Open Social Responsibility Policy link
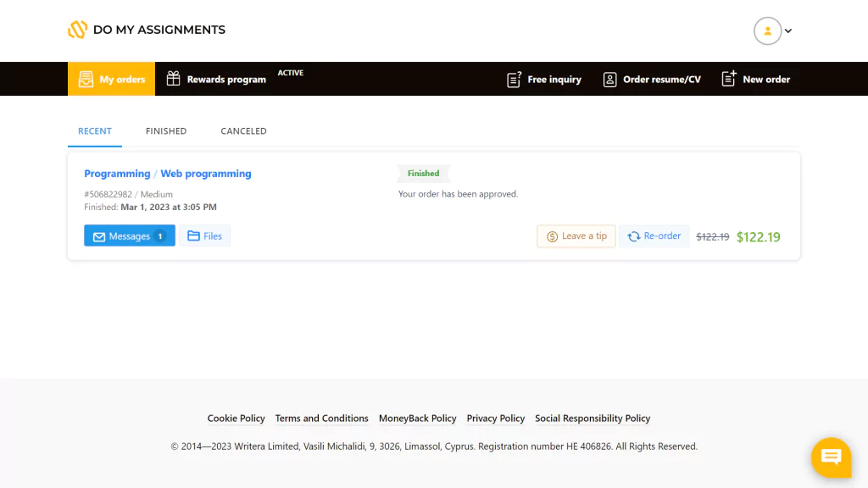The image size is (868, 488). click(x=593, y=419)
